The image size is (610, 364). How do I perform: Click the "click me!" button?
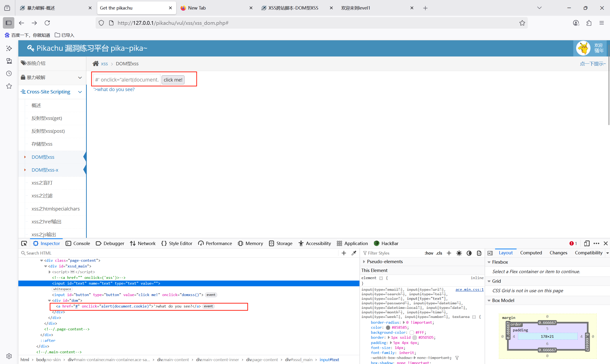[x=173, y=80]
